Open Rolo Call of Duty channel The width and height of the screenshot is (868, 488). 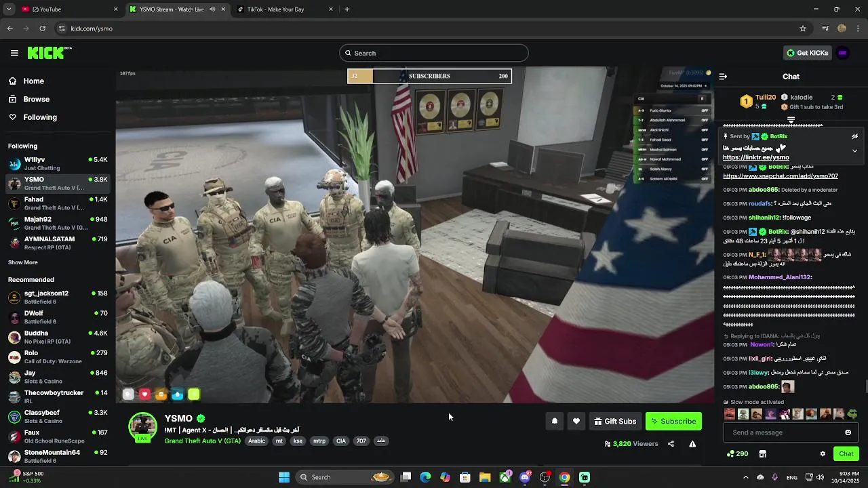(x=58, y=357)
